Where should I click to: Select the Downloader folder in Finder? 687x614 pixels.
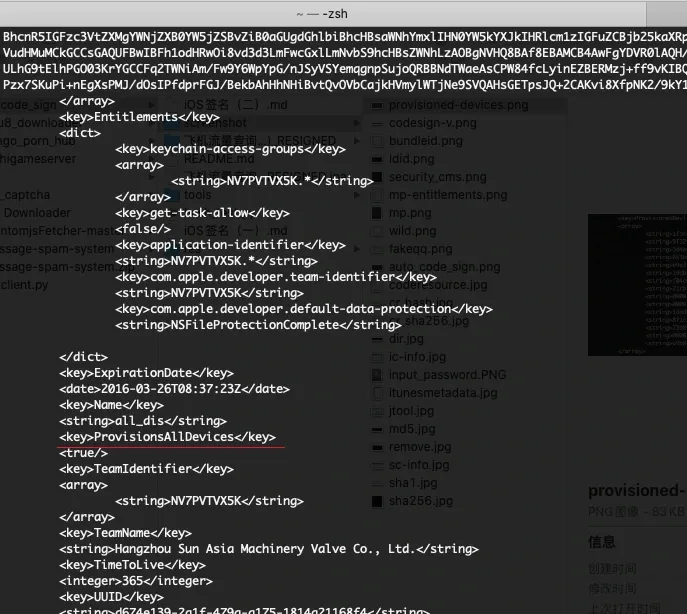[x=37, y=213]
